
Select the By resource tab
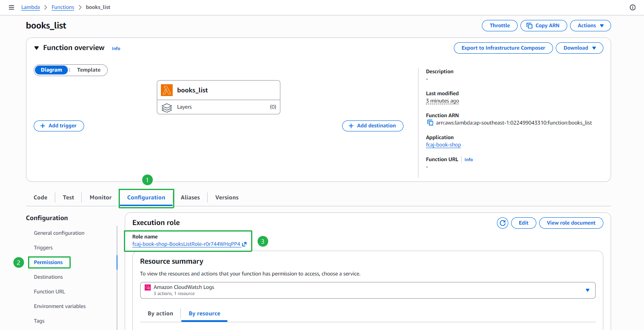[204, 313]
